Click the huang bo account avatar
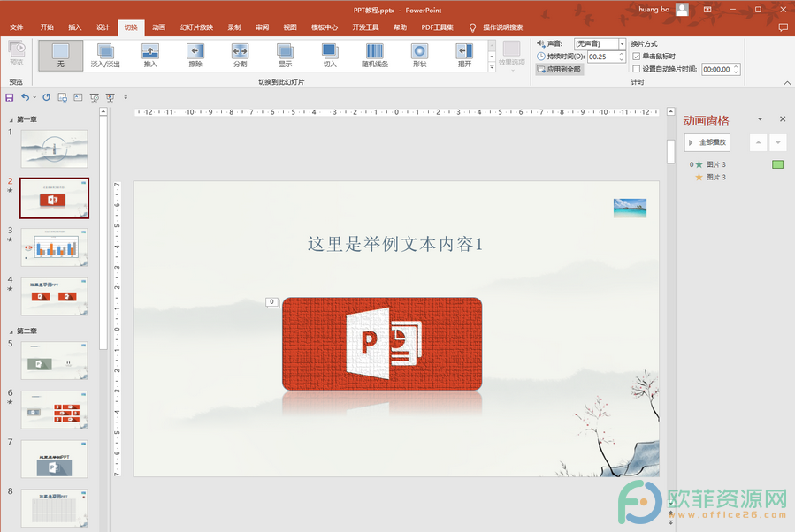Screen dimensions: 795x532 683,10
